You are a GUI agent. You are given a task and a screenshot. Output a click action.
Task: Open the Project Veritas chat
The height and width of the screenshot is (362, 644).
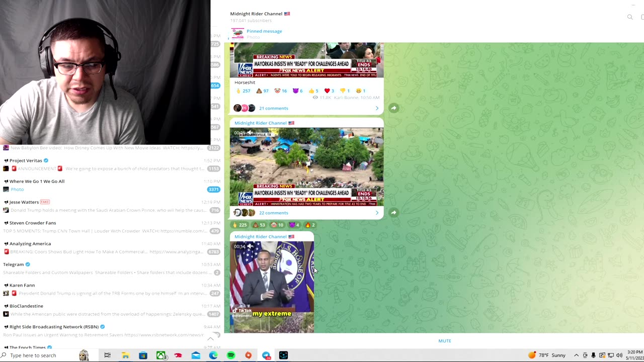point(112,164)
